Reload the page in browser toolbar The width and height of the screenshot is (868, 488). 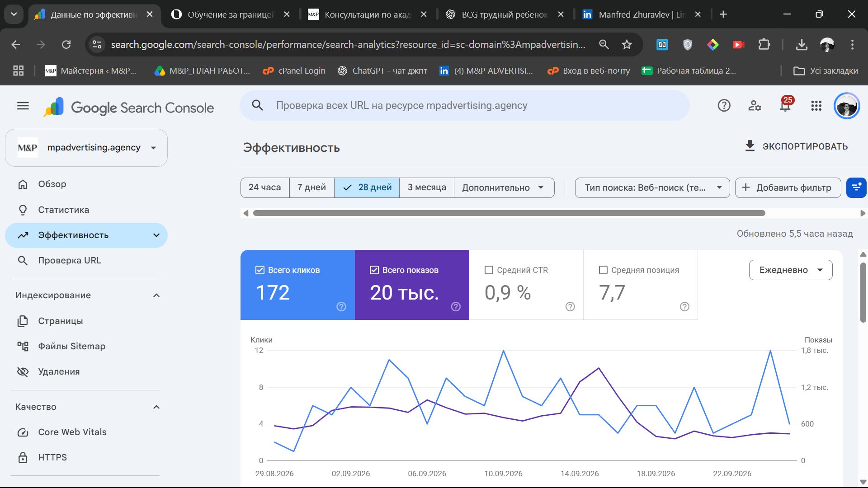66,44
